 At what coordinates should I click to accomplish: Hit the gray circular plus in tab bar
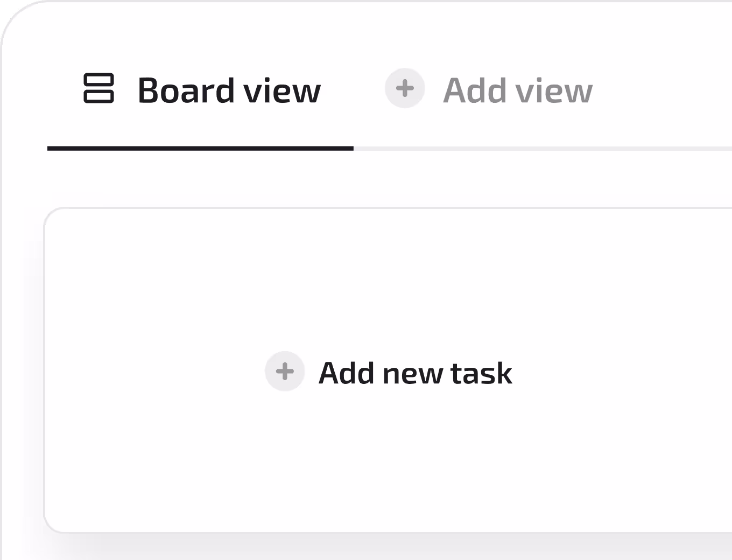[405, 88]
